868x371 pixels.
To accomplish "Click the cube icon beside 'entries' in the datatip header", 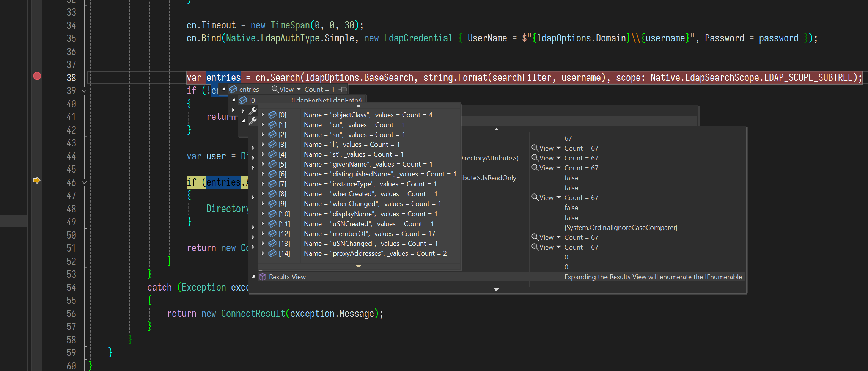I will [233, 89].
